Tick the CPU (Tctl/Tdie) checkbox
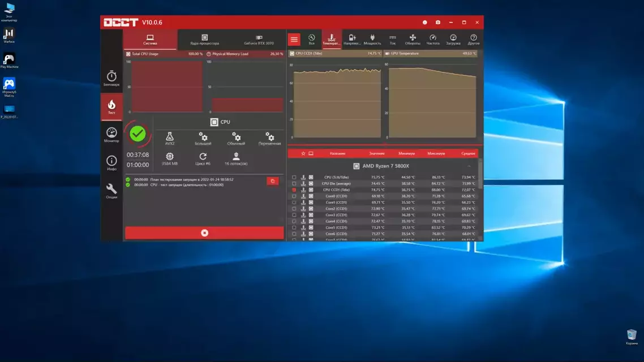644x362 pixels. (x=294, y=177)
